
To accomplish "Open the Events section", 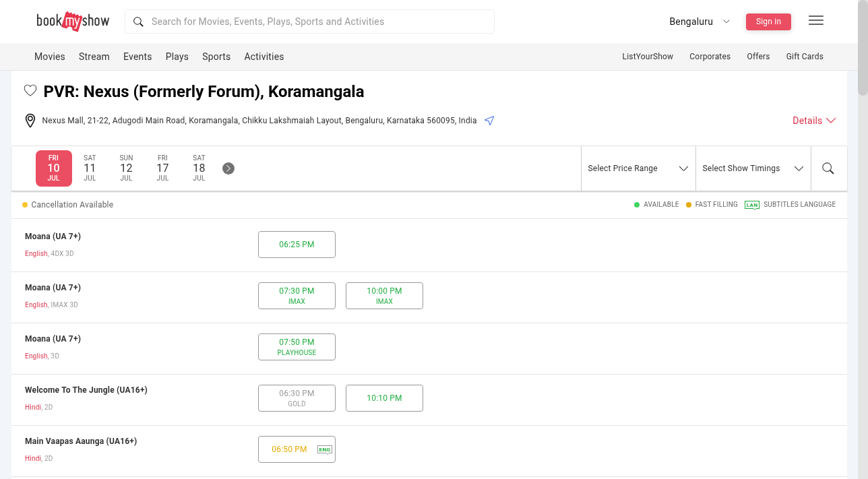I will pyautogui.click(x=137, y=57).
